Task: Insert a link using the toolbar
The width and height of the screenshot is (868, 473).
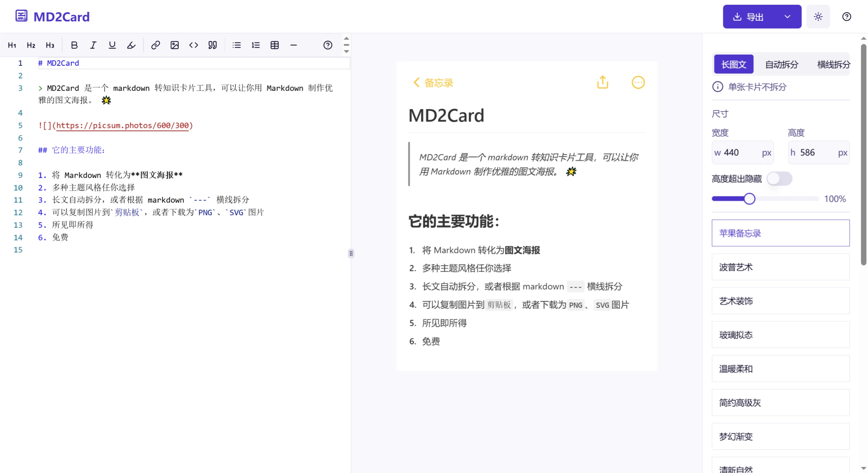Action: 155,45
